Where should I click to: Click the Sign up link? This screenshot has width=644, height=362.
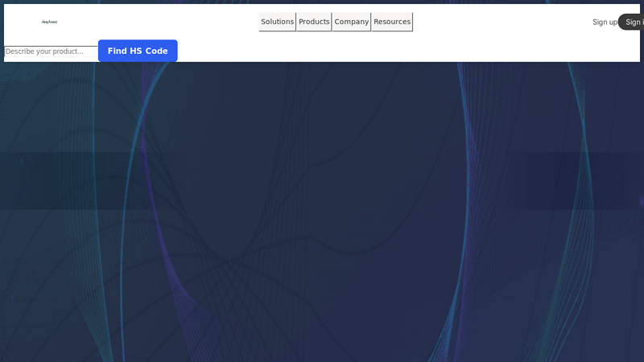605,23
